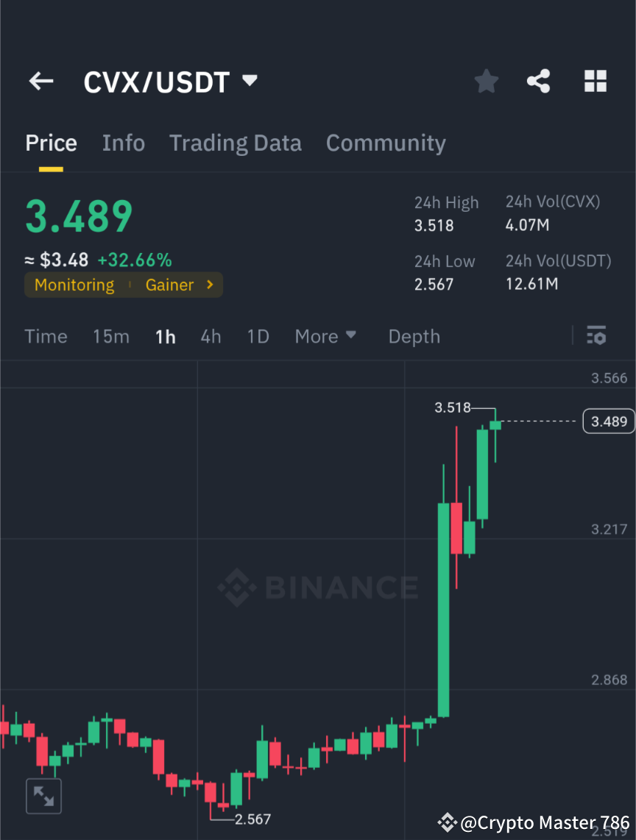
Task: Open the grid layout icon
Action: 595,81
